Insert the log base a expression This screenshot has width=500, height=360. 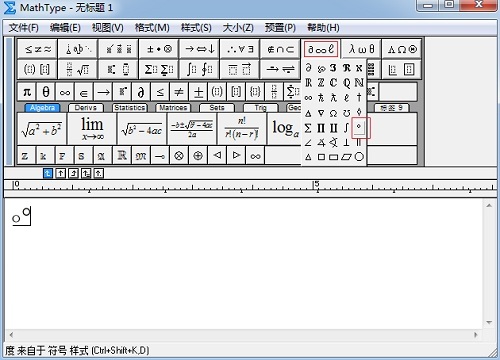[285, 129]
